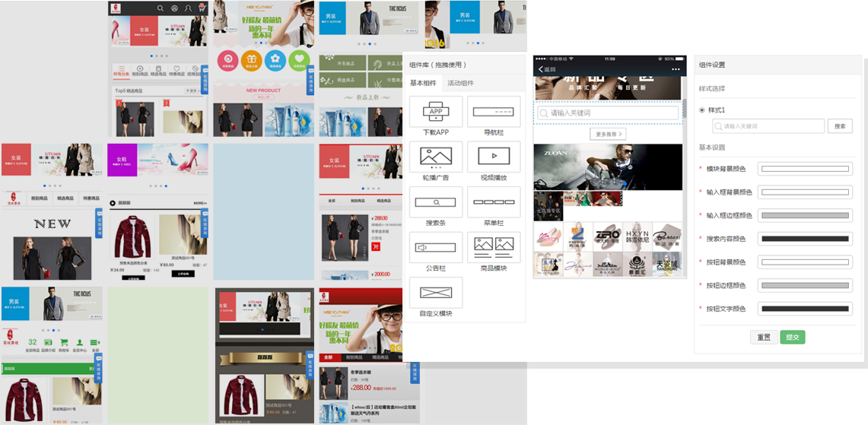Select the 下载APP component icon
This screenshot has height=425, width=868.
[436, 112]
